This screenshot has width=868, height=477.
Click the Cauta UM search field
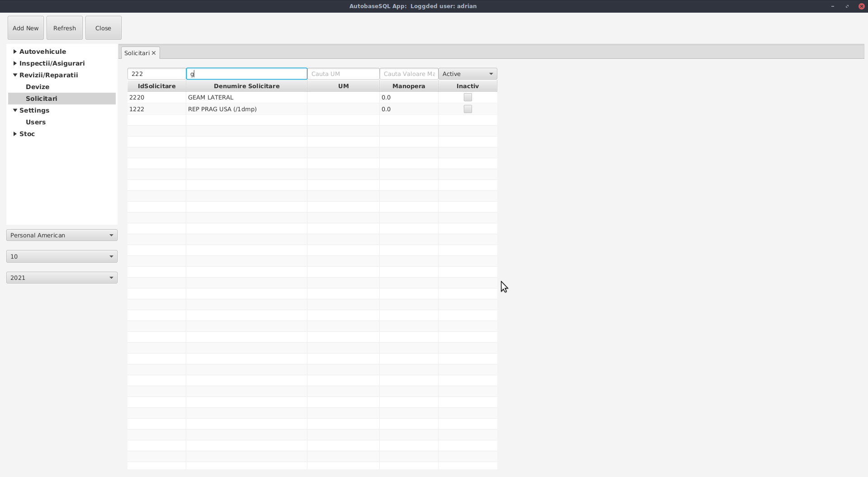[343, 74]
